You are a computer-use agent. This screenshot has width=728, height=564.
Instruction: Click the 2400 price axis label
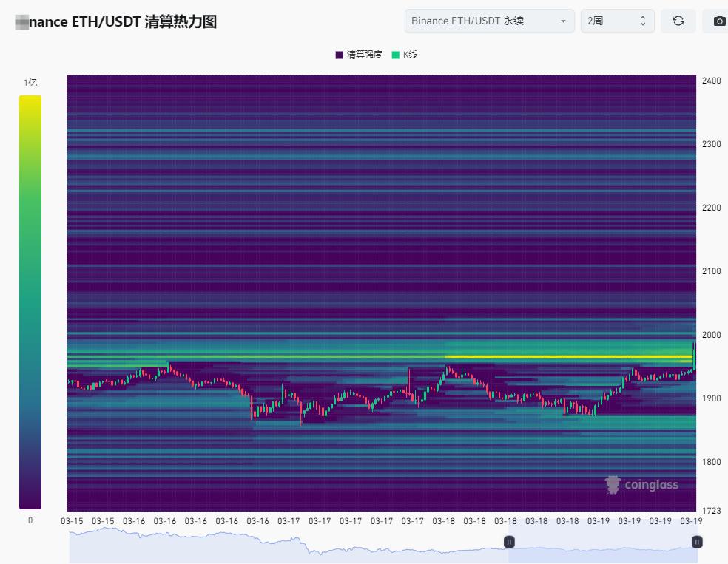pos(711,81)
